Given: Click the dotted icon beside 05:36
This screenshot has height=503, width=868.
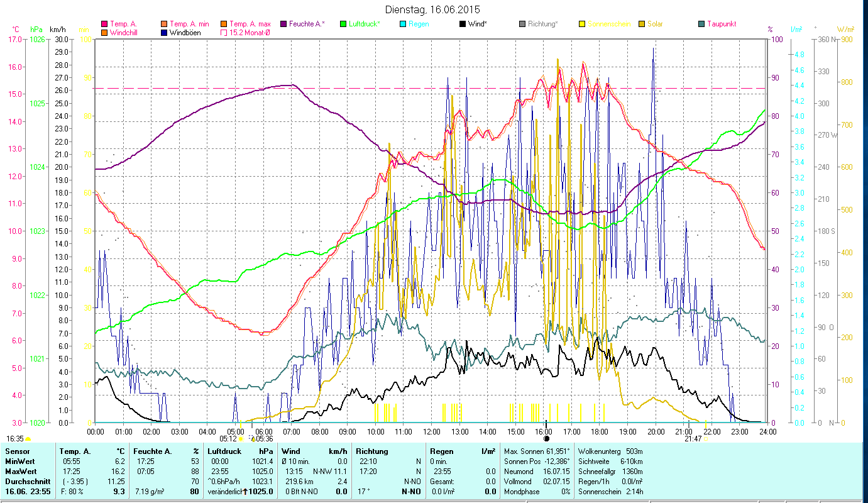Looking at the screenshot, I should coord(253,438).
